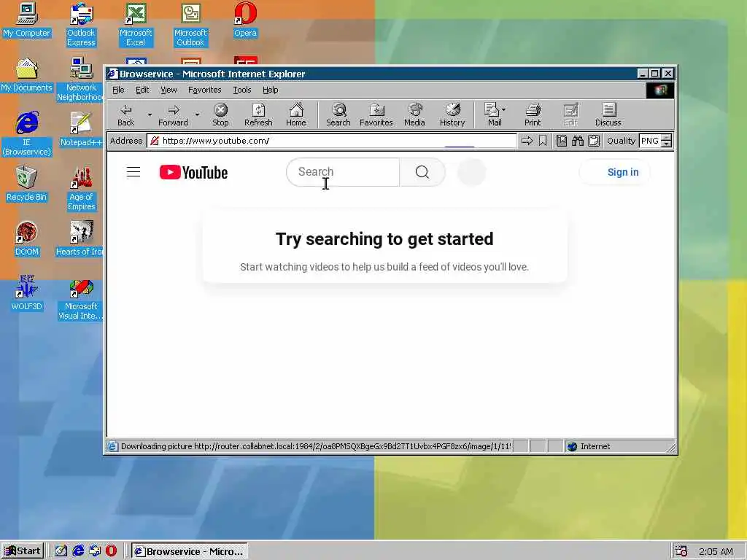Screen dimensions: 747x560
Task: Launch Internet Explorer from Quick Launch
Action: pyautogui.click(x=78, y=551)
